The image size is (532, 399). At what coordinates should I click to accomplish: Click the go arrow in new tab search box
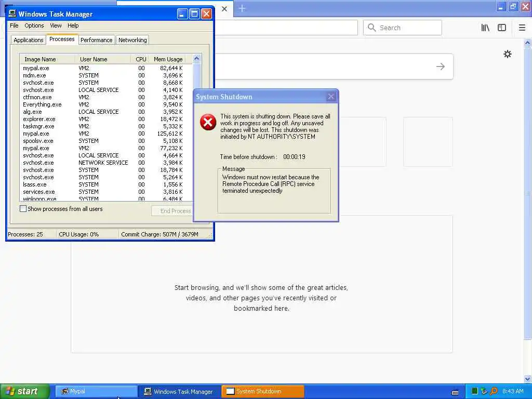[x=441, y=66]
